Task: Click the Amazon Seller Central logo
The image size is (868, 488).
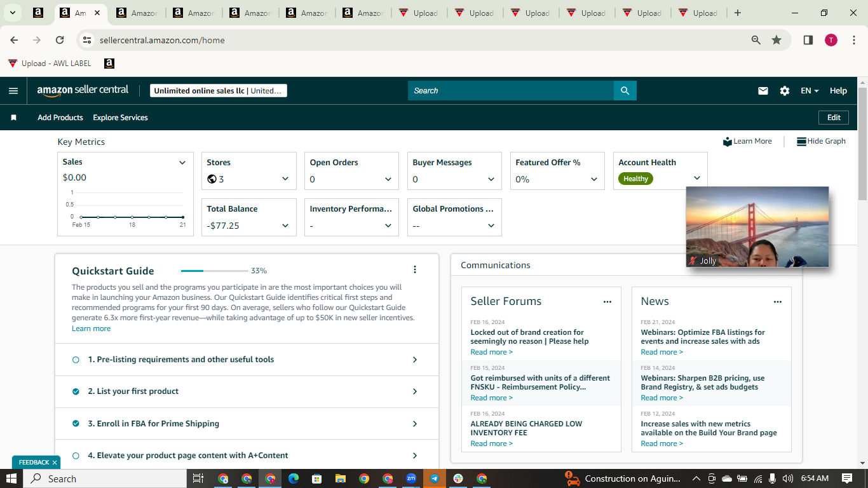Action: (x=83, y=90)
